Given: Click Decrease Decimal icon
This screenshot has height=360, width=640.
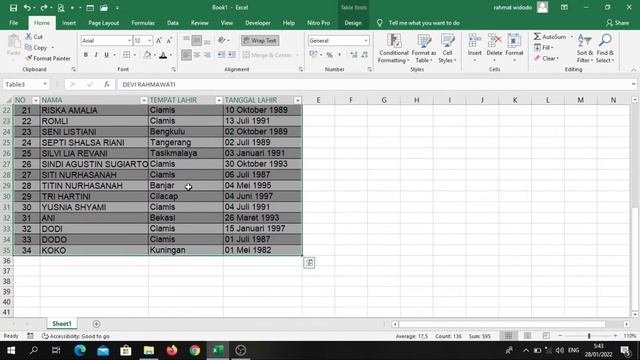Looking at the screenshot, I should pos(364,55).
